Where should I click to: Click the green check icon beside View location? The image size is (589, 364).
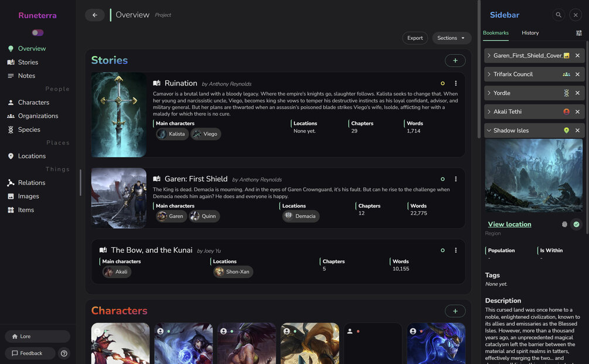pos(576,224)
